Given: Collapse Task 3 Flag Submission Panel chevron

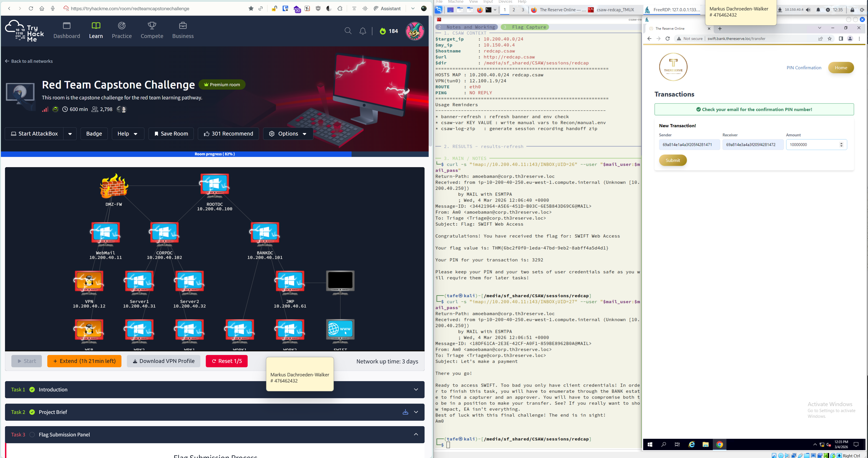Looking at the screenshot, I should pos(416,434).
